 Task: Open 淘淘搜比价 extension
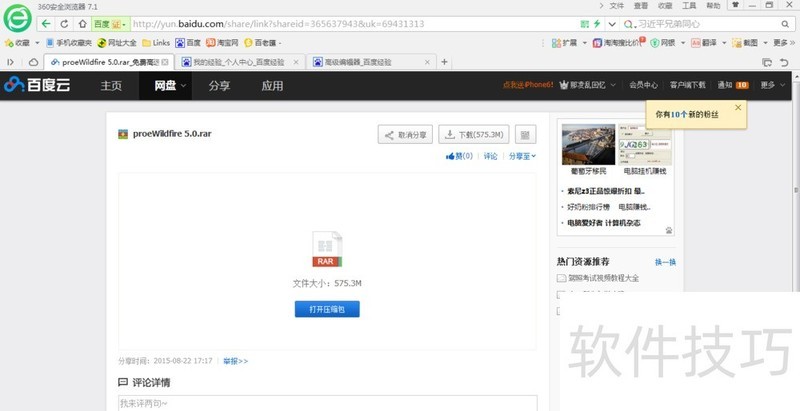[619, 43]
